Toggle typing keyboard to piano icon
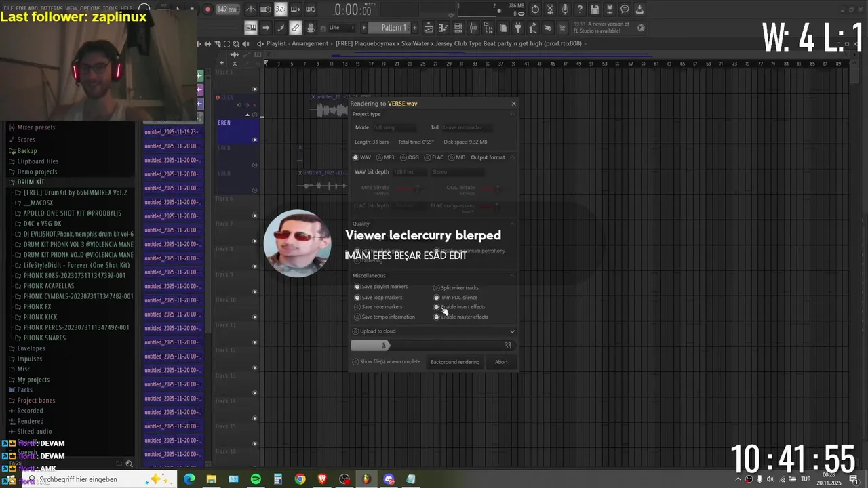Image resolution: width=868 pixels, height=488 pixels. pos(251,28)
